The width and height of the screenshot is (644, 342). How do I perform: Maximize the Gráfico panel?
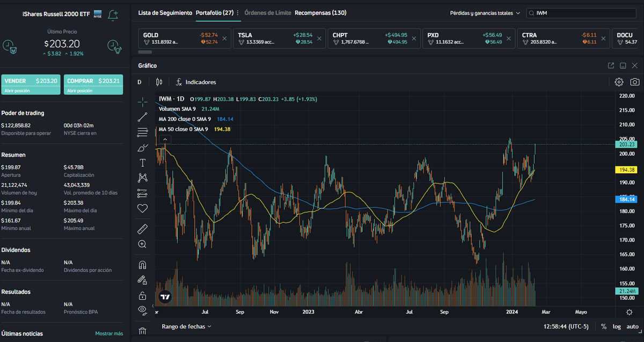623,66
